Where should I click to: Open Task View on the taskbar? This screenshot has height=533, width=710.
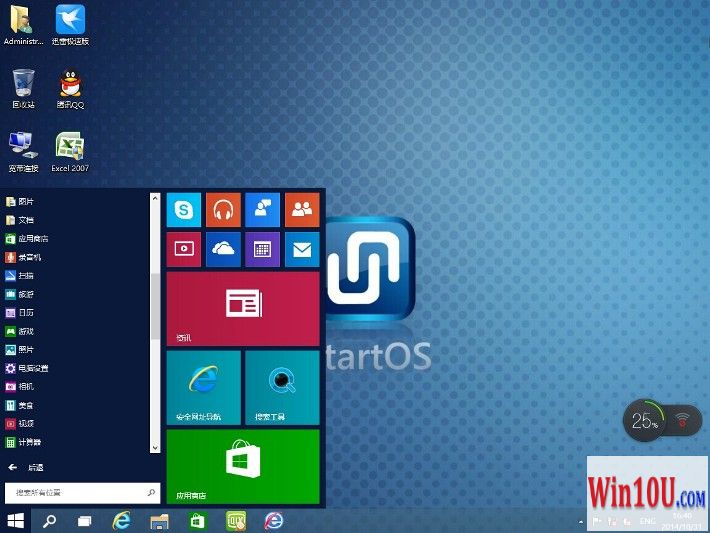[84, 521]
